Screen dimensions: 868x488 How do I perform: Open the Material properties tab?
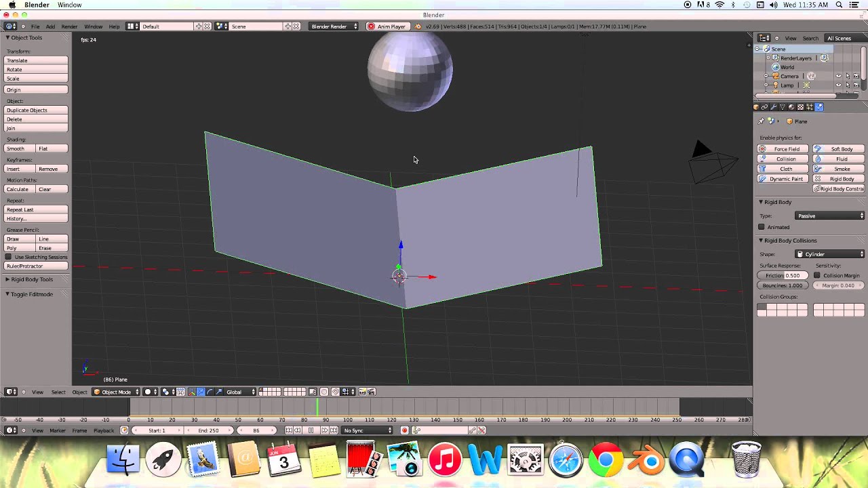pos(791,107)
